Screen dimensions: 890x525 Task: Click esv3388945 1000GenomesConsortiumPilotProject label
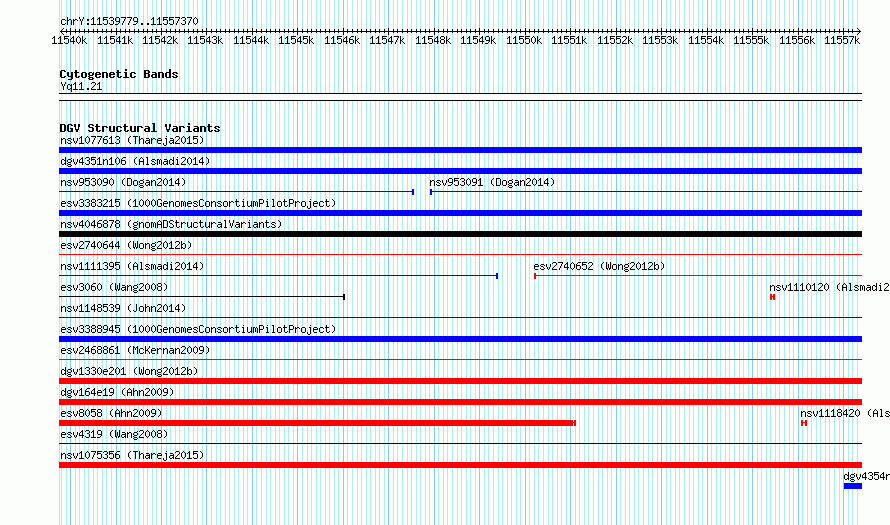198,329
